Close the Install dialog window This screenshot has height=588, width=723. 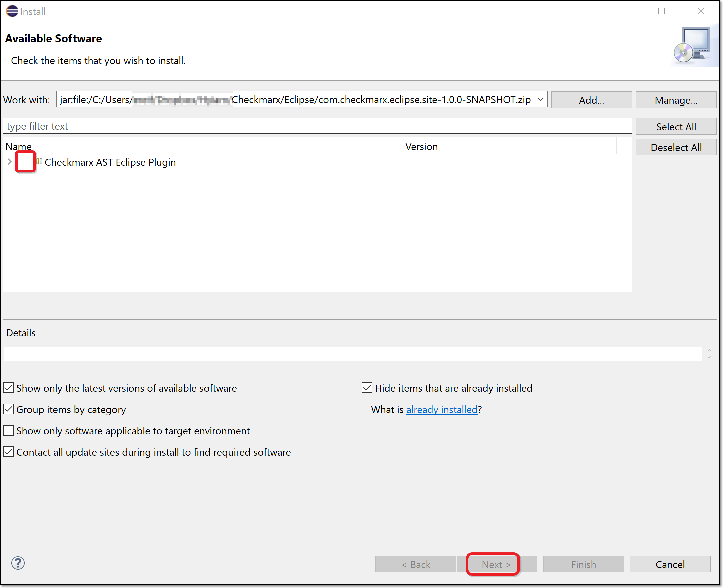(701, 11)
